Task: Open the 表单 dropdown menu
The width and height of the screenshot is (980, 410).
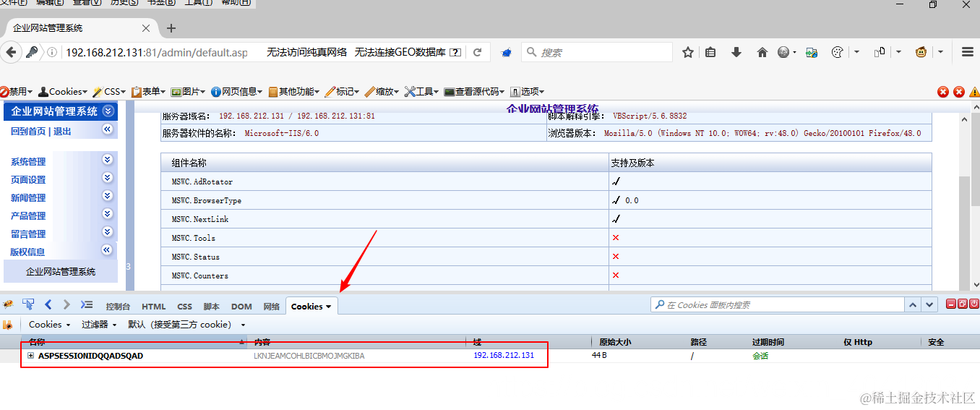Action: pyautogui.click(x=148, y=92)
